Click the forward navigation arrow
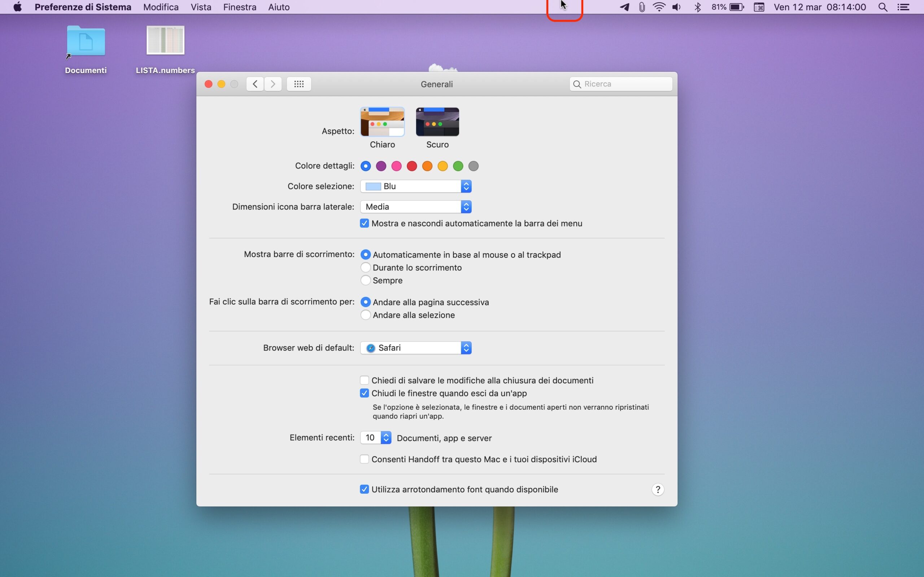This screenshot has height=577, width=924. click(x=273, y=84)
